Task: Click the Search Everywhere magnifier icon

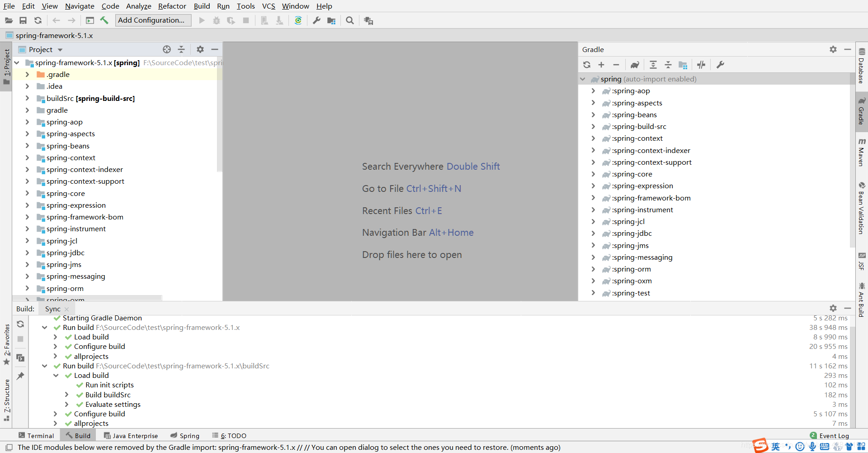Action: click(x=350, y=20)
